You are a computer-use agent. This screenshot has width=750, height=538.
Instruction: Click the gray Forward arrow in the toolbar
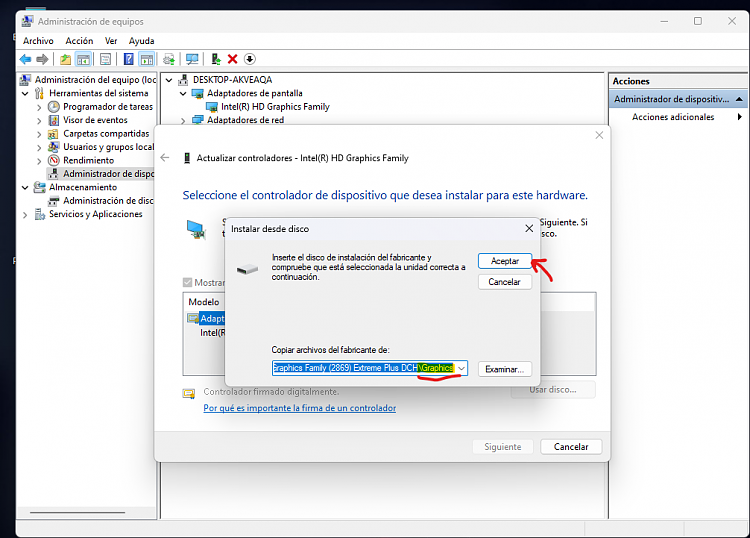point(42,59)
